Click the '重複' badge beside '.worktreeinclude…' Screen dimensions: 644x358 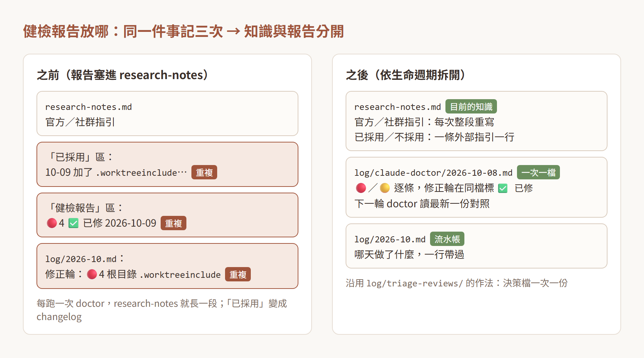point(204,172)
